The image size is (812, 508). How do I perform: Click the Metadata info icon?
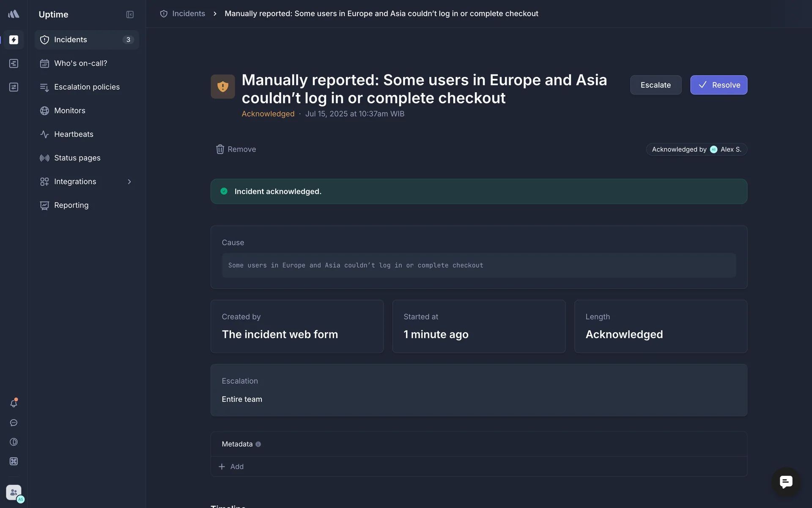(258, 444)
